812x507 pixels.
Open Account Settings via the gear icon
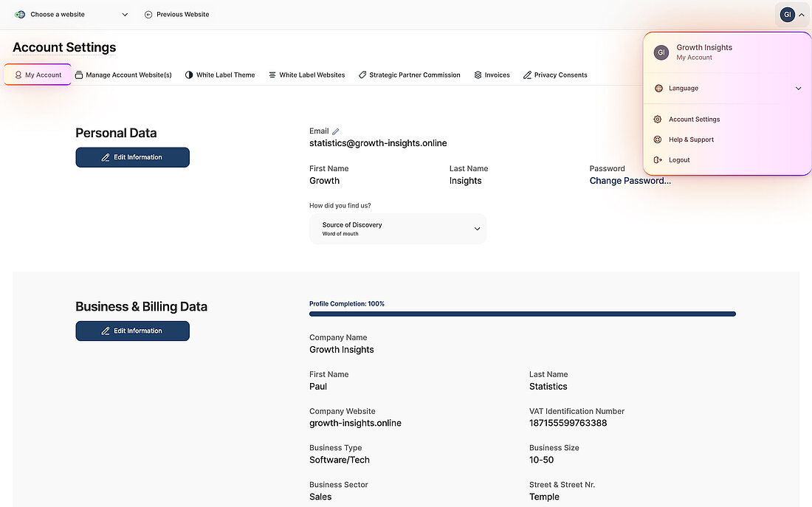(658, 119)
